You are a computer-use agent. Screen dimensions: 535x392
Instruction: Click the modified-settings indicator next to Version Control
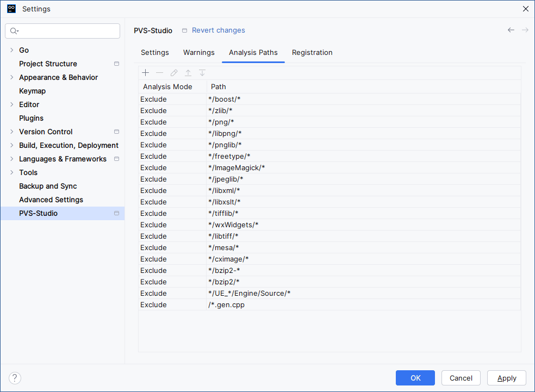point(116,132)
